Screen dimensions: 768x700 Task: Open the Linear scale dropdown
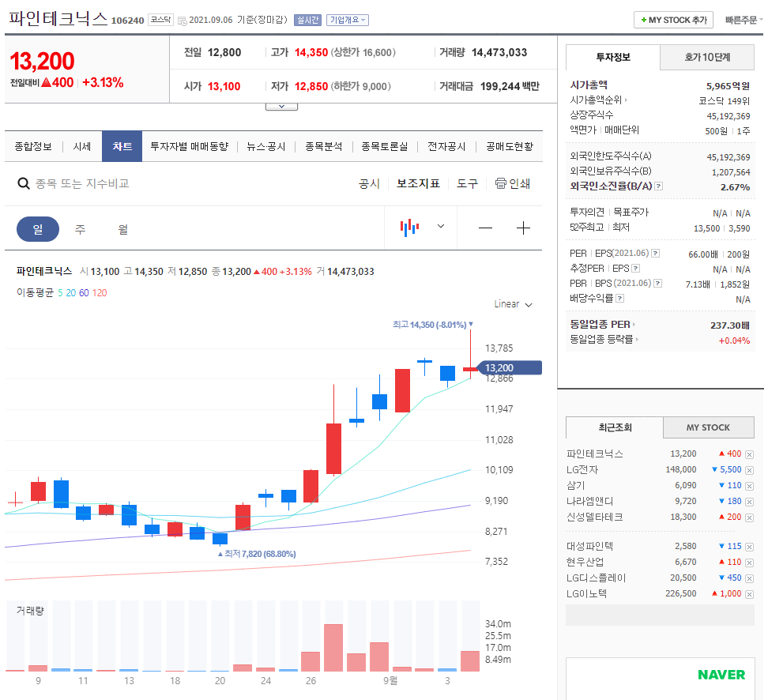pos(513,304)
